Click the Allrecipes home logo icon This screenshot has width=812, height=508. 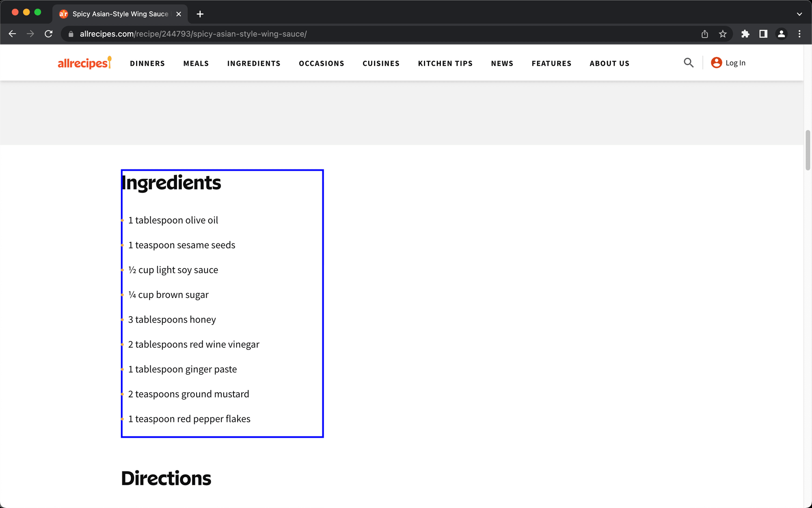tap(86, 63)
